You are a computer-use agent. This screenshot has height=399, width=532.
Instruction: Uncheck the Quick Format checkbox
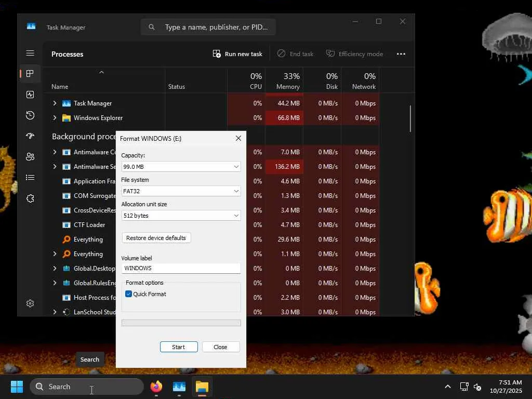click(129, 294)
